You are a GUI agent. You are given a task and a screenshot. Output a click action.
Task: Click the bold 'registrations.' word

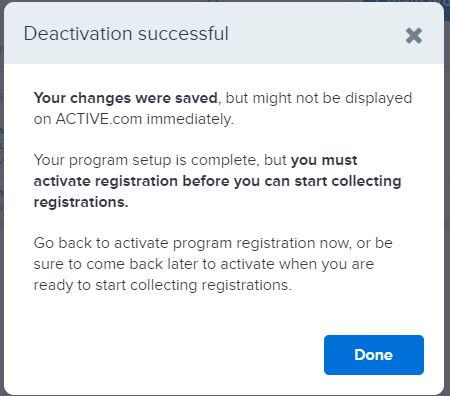pyautogui.click(x=81, y=202)
